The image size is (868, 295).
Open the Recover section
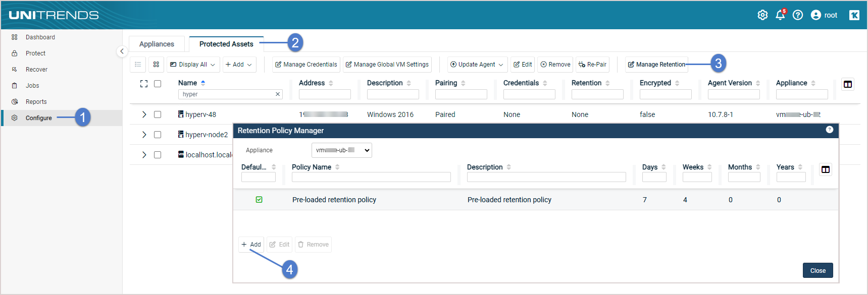pos(36,70)
